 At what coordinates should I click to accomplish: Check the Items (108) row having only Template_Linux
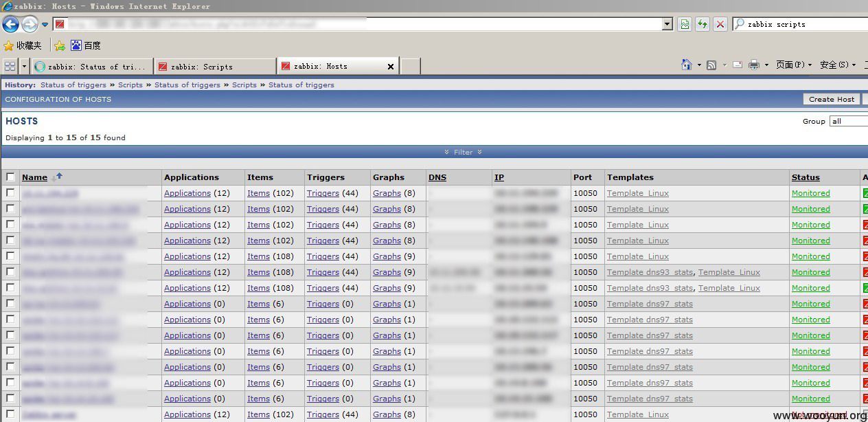pyautogui.click(x=10, y=256)
